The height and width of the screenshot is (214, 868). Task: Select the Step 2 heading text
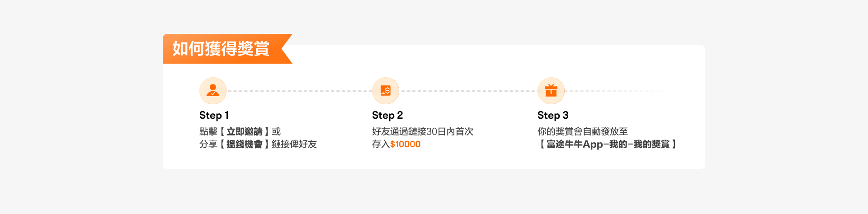tap(387, 115)
